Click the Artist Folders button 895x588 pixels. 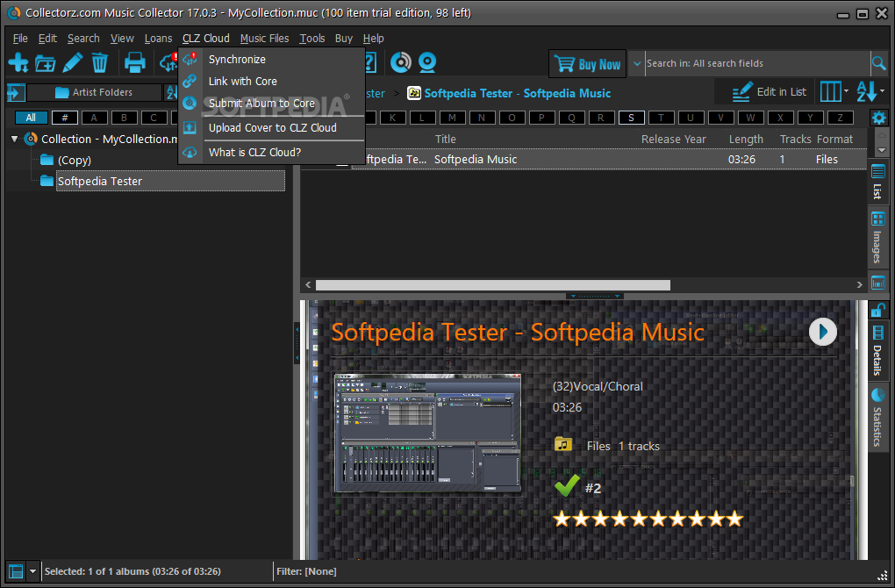click(94, 92)
